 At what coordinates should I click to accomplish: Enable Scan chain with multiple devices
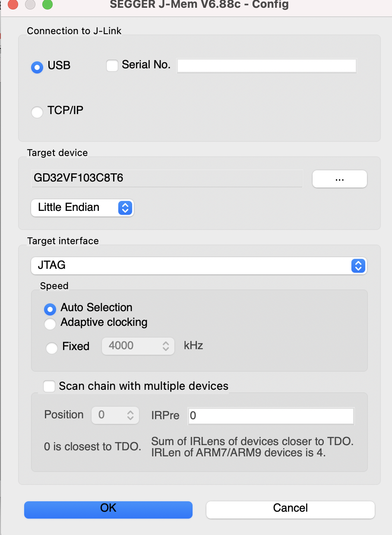coord(49,386)
